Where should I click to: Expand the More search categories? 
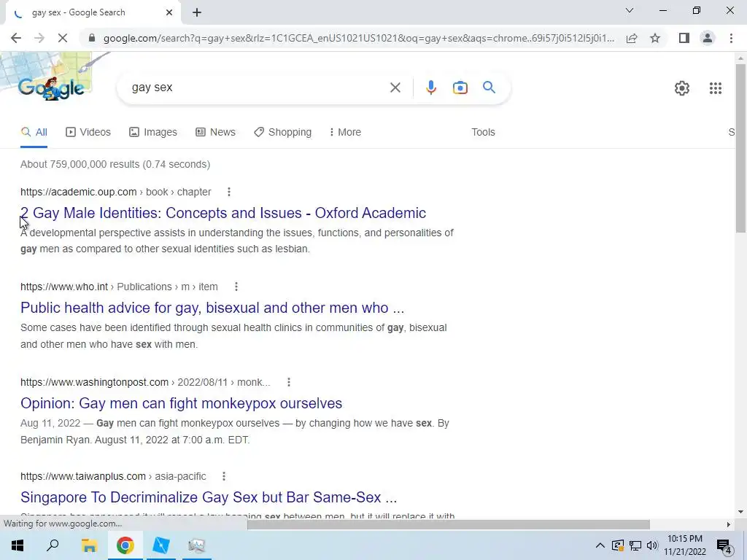(345, 132)
